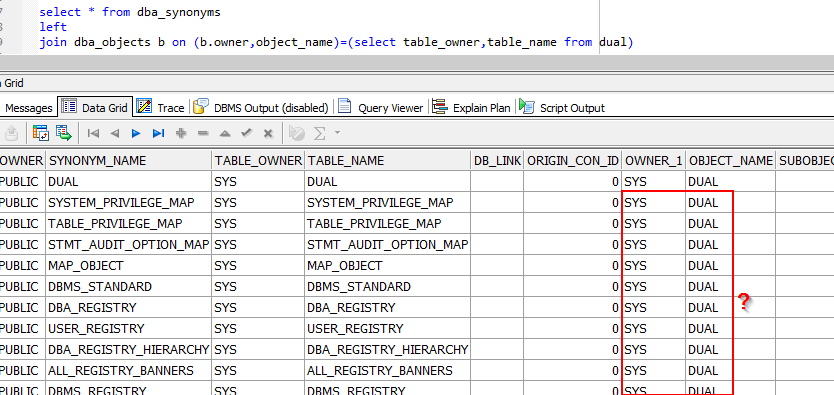Screen dimensions: 834x395
Task: Click the OWNER_1 column header
Action: (653, 161)
